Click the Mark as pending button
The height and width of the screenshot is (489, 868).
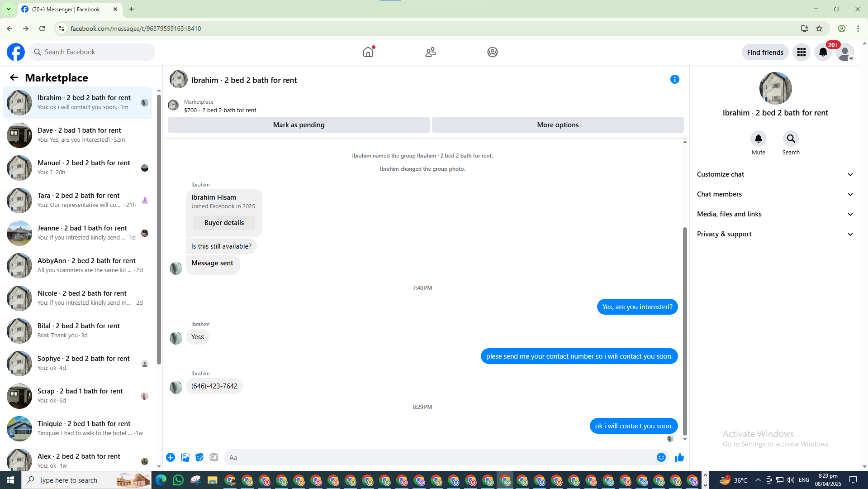point(299,125)
